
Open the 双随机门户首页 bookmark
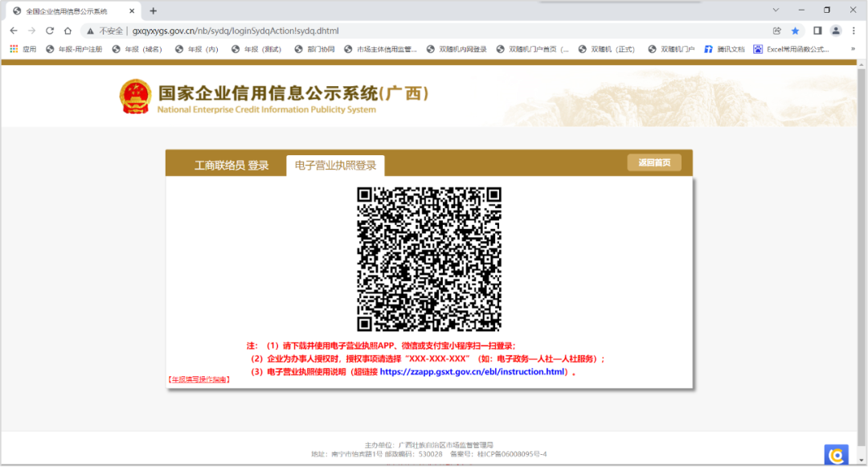(x=533, y=49)
